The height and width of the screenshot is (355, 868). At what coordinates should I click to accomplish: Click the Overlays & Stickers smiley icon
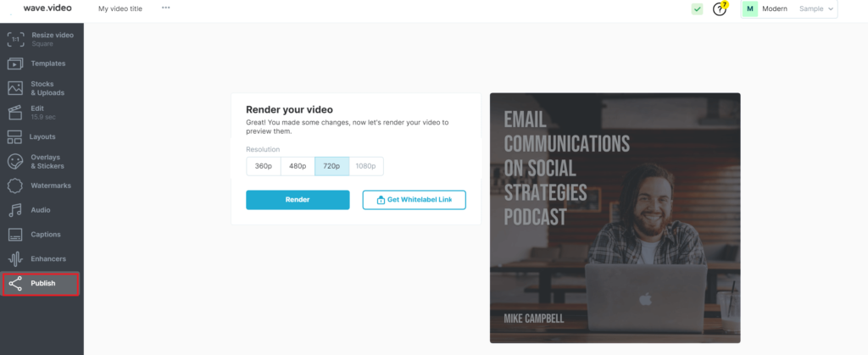[15, 162]
